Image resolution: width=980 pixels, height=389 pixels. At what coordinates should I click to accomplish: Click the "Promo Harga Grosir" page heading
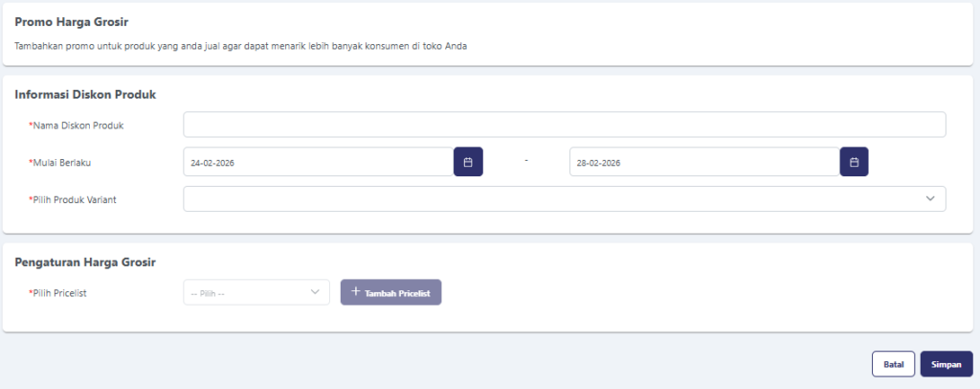click(x=72, y=21)
